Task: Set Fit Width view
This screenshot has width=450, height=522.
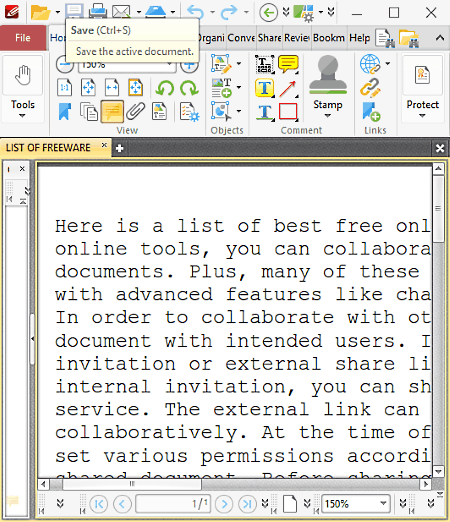Action: click(x=112, y=88)
